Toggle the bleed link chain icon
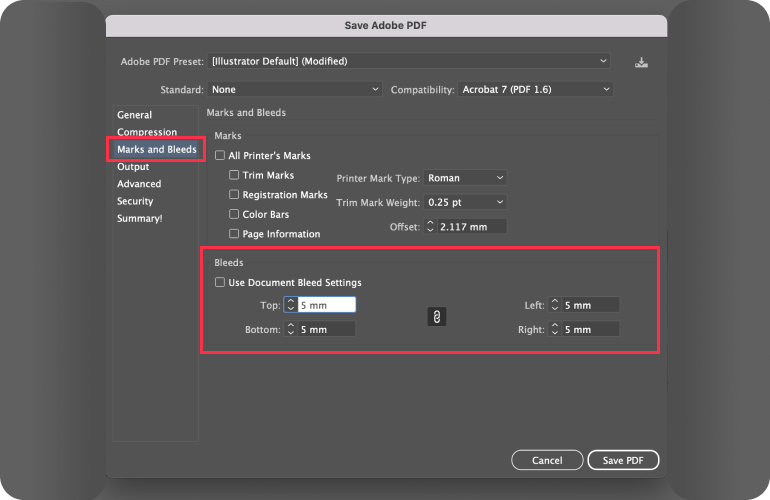 436,316
